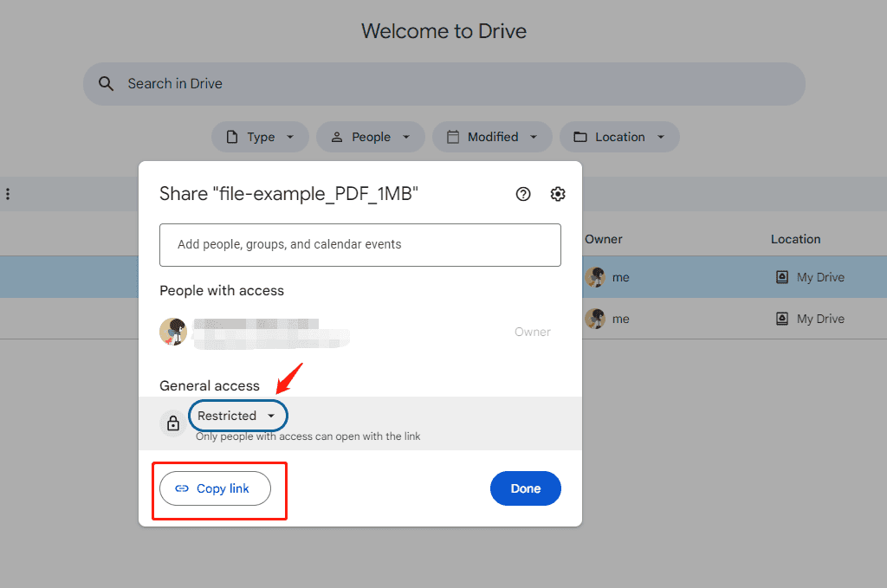Open the Type filter dropdown
This screenshot has height=588, width=887.
point(260,137)
